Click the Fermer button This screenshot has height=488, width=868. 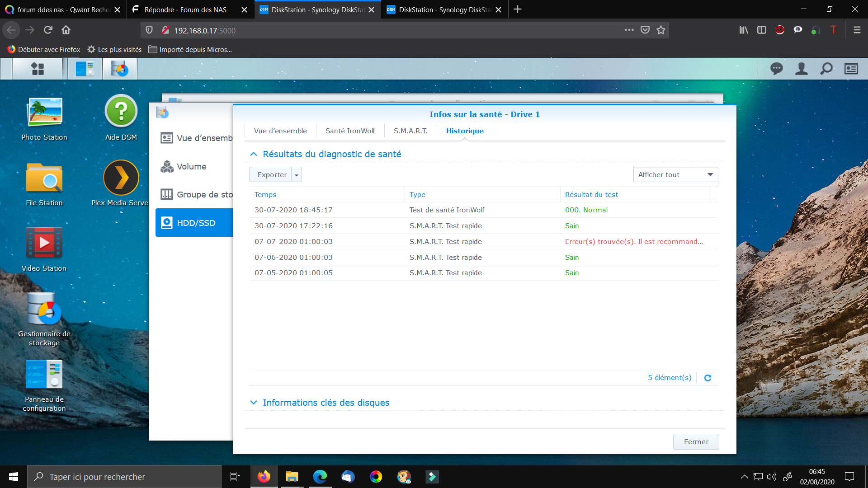tap(696, 441)
